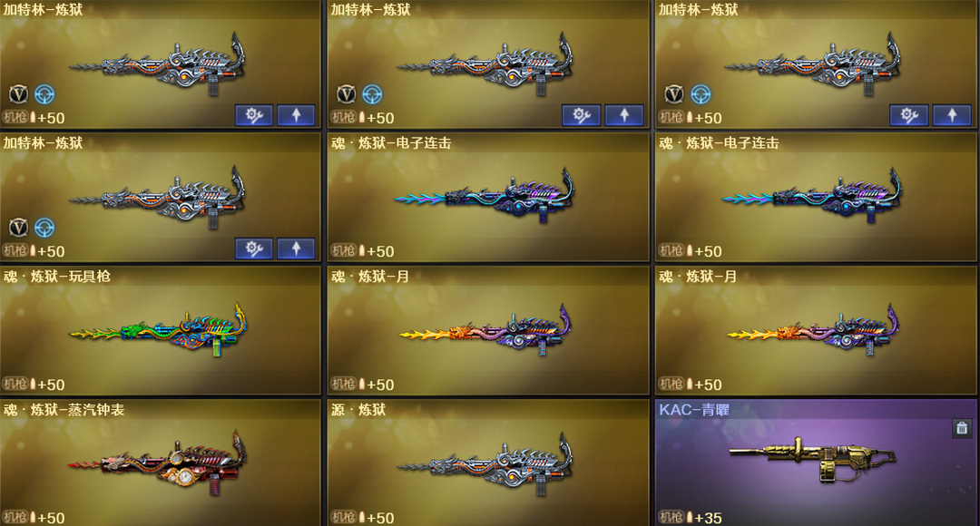Click the wrench-gear button on top-middle 加特林-炼狱 card
The width and height of the screenshot is (980, 526).
pyautogui.click(x=582, y=115)
